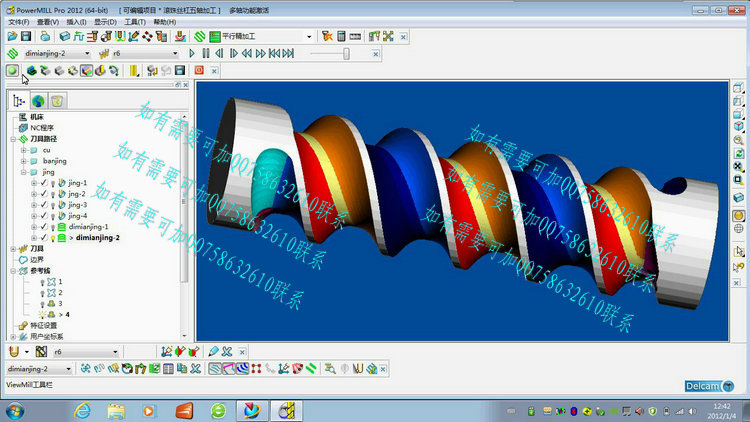Screen dimensions: 750x422
Task: Click the save project floppy icon
Action: [x=26, y=36]
